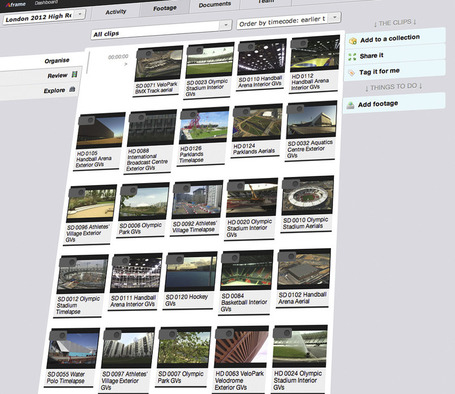Screen dimensions: 455x394
Task: Select Organise in the left sidebar
Action: (x=57, y=61)
